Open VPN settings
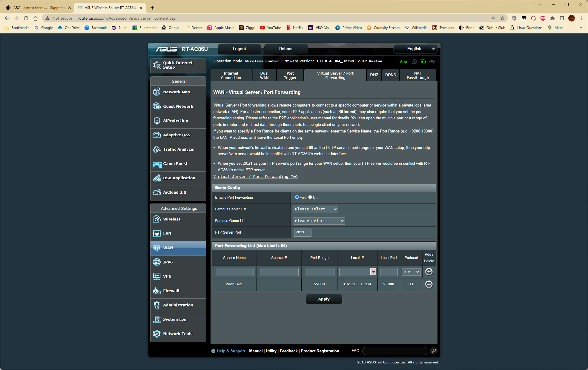588x370 pixels. click(178, 277)
